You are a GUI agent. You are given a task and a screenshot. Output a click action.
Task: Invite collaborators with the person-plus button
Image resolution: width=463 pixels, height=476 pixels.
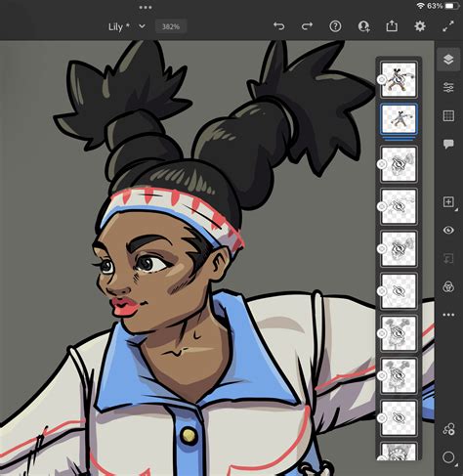363,26
